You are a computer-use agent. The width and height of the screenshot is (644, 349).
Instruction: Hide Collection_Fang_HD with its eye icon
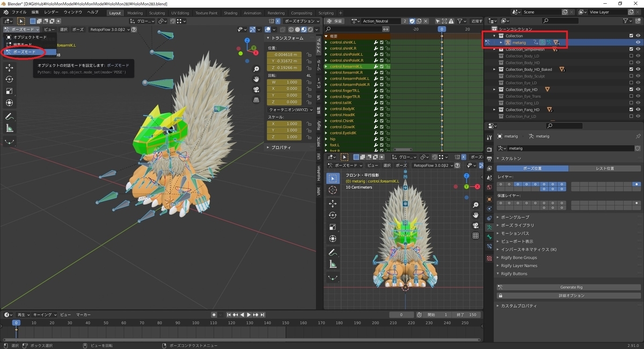click(x=638, y=110)
